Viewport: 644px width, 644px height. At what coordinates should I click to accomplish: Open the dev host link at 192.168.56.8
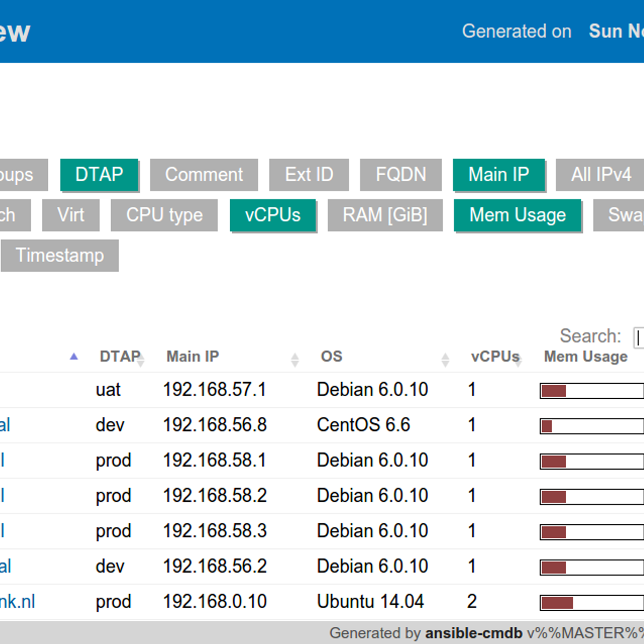[5, 425]
